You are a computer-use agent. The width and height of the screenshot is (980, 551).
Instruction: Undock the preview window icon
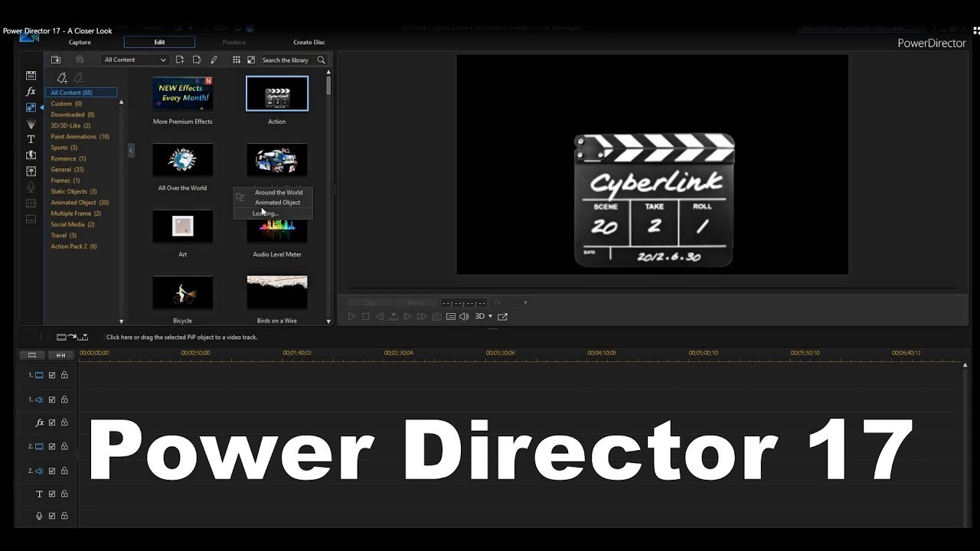coord(502,316)
